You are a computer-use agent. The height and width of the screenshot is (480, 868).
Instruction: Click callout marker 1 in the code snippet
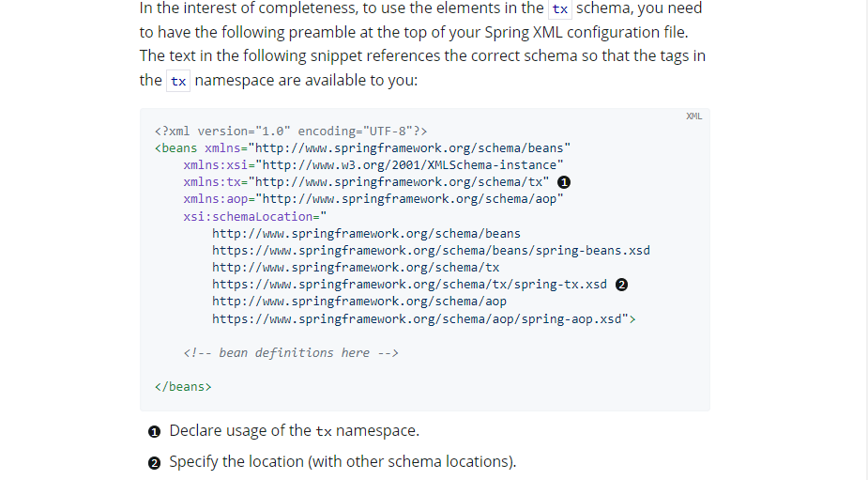click(564, 182)
